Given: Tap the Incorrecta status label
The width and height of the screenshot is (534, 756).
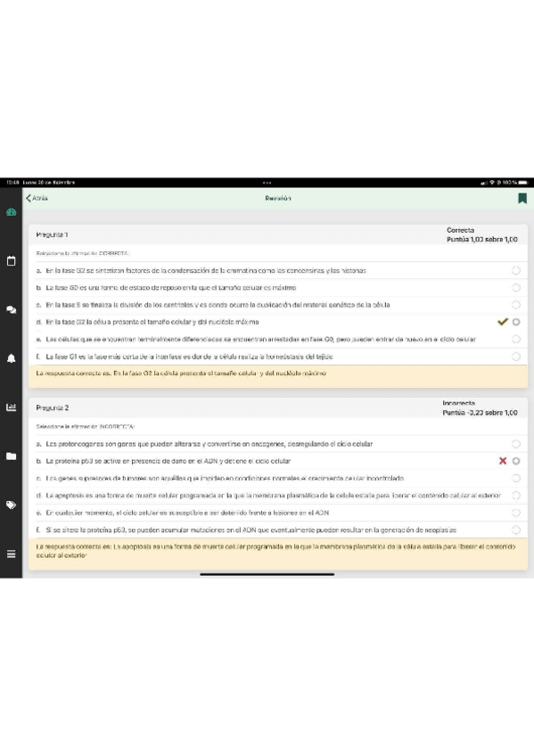Looking at the screenshot, I should [459, 403].
